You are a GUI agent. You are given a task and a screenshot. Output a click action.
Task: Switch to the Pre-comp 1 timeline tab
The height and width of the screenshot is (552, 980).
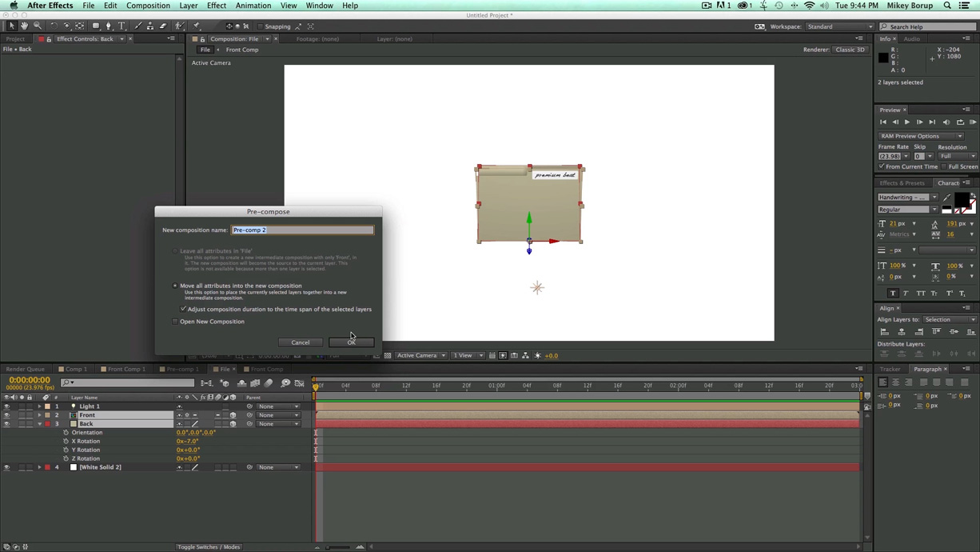click(182, 369)
